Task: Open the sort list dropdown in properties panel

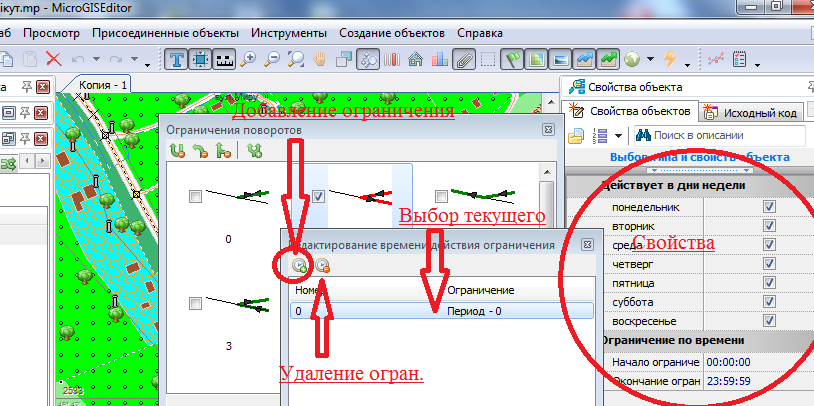Action: pos(618,135)
